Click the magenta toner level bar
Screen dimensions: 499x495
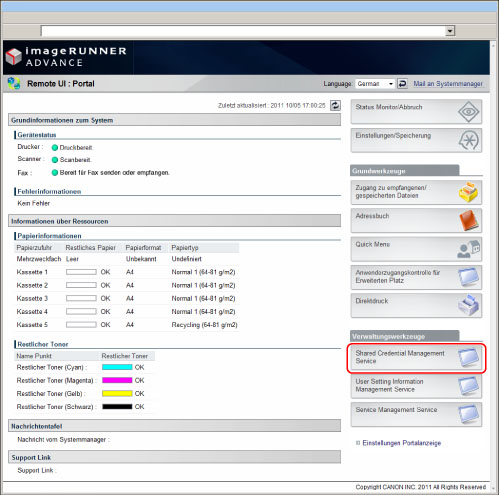[x=117, y=380]
